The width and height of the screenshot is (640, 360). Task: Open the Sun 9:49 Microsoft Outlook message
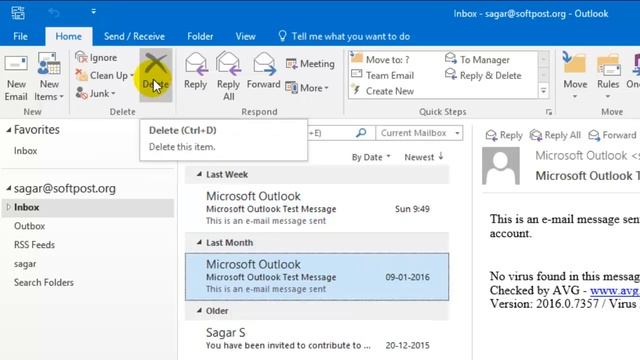click(x=317, y=208)
